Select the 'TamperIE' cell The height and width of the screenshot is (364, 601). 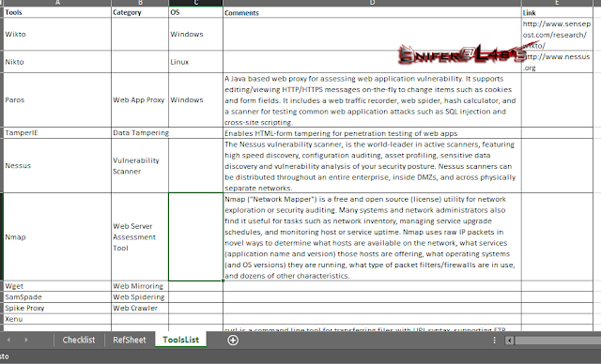click(57, 133)
